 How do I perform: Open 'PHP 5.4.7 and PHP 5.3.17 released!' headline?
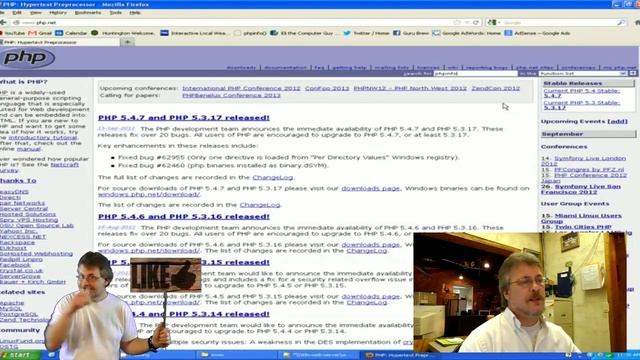tap(184, 118)
